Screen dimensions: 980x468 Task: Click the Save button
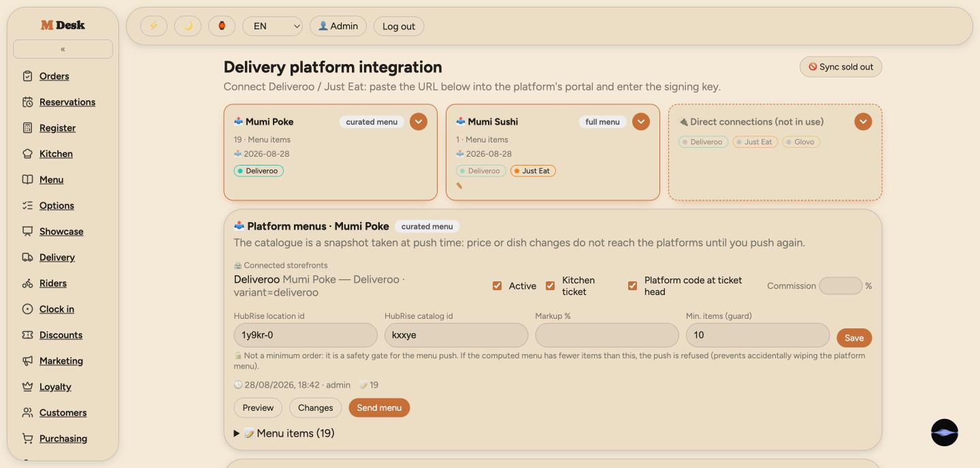tap(854, 338)
